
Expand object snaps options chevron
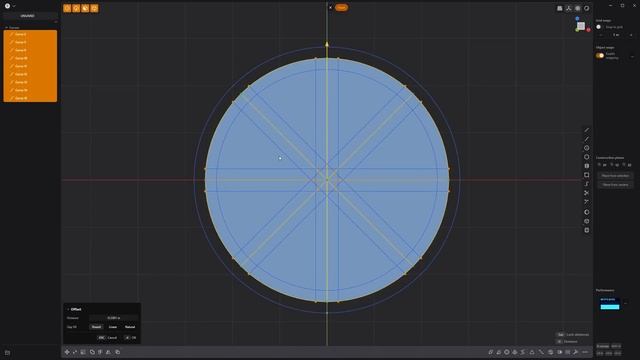point(632,56)
